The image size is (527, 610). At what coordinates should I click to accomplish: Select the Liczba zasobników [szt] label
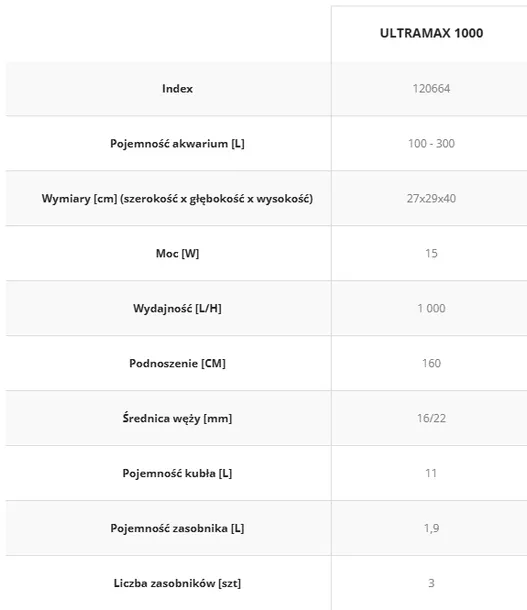coord(177,584)
